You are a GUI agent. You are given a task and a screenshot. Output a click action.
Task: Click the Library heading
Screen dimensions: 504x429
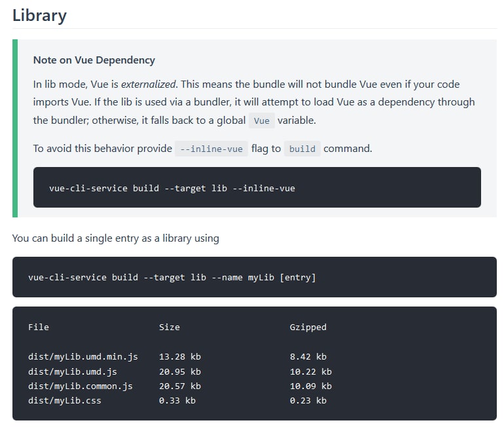point(39,16)
